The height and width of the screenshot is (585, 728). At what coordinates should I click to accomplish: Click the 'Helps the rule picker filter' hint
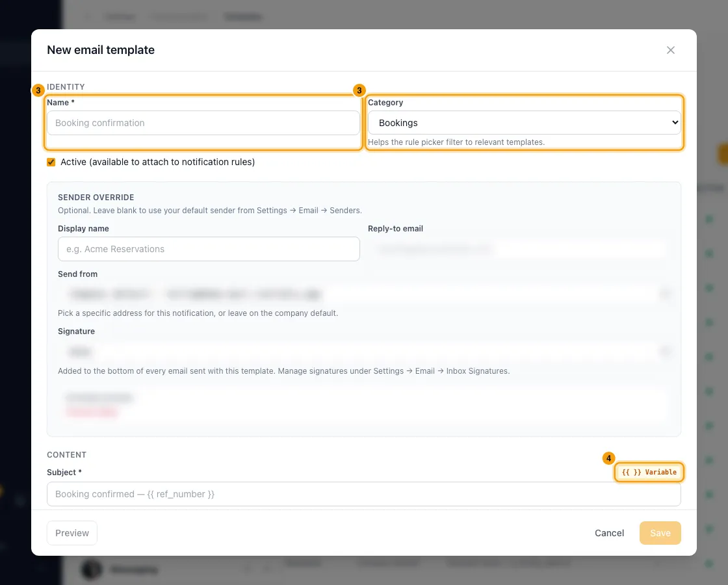click(456, 142)
